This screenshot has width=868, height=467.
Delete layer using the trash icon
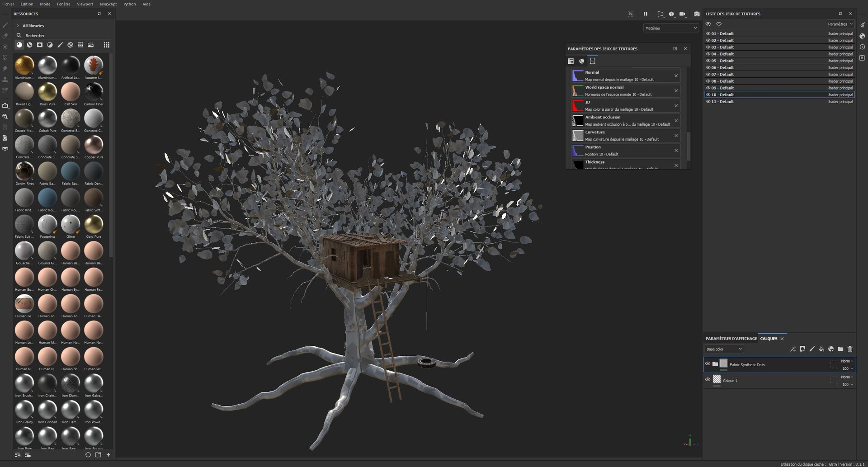pyautogui.click(x=850, y=349)
